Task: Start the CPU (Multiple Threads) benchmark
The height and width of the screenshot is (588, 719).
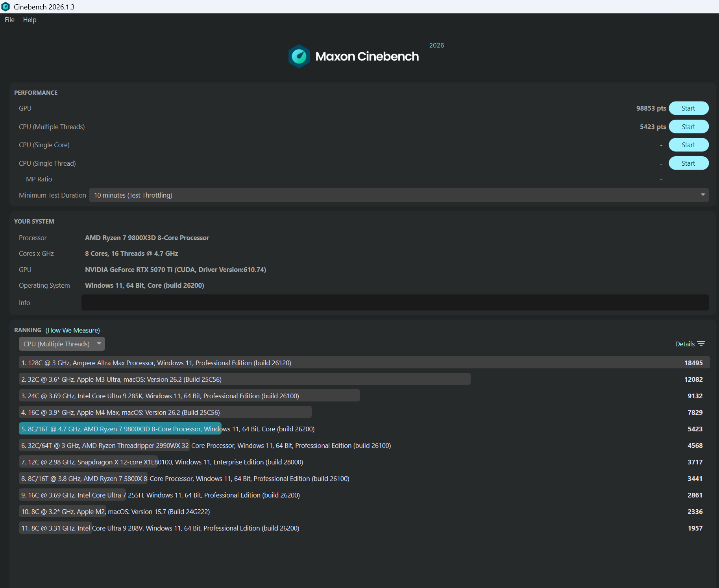Action: point(689,127)
